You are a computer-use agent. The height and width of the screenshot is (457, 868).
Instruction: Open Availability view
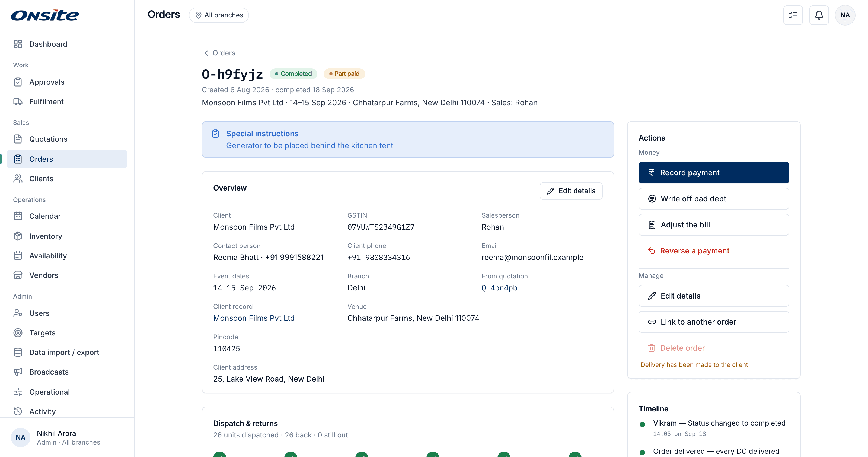click(x=67, y=255)
